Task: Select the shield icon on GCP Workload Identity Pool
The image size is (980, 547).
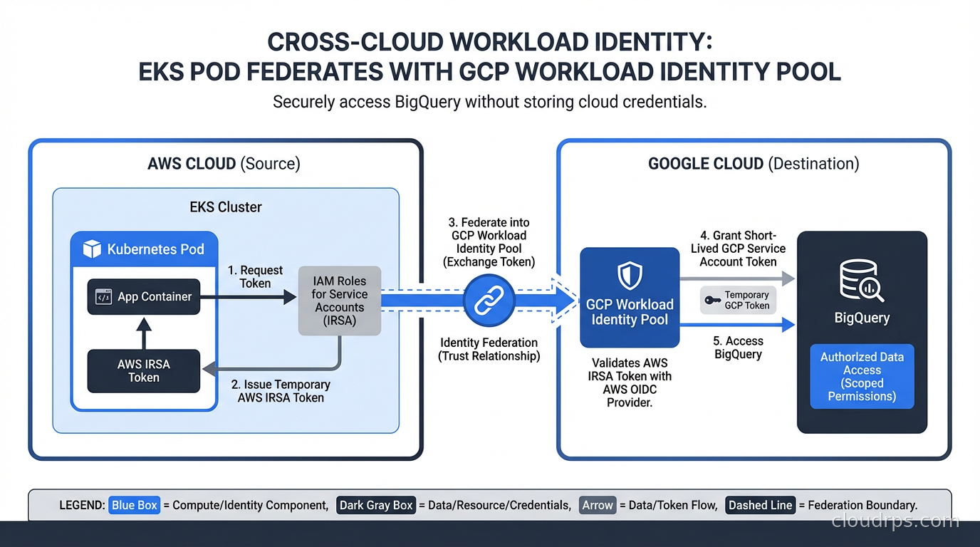Action: point(630,277)
